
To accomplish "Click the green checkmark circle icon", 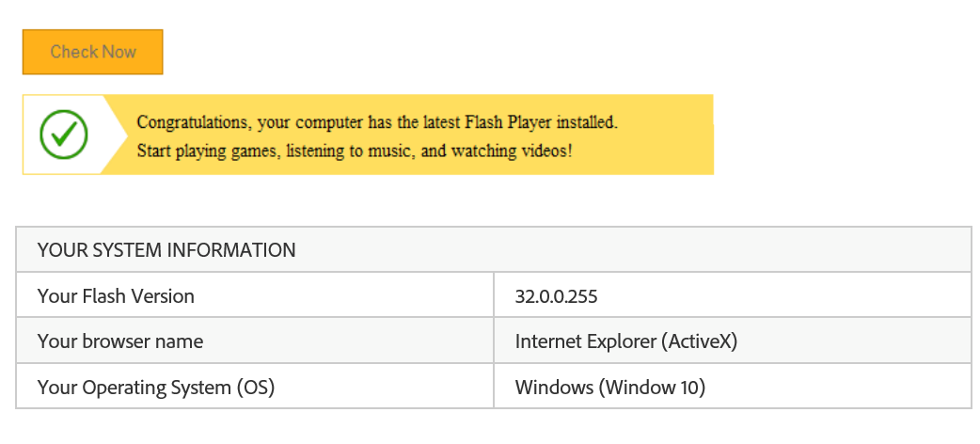I will 64,135.
